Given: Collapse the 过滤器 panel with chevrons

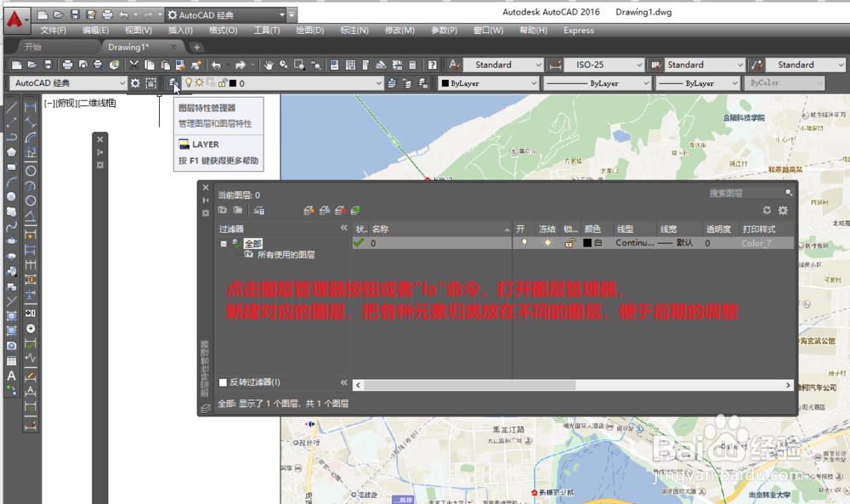Looking at the screenshot, I should (343, 228).
